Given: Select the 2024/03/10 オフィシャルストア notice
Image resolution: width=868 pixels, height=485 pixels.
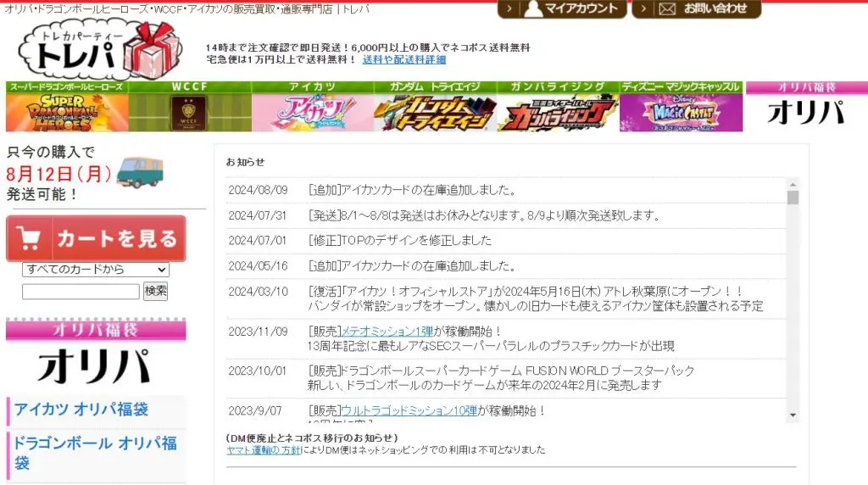Looking at the screenshot, I should tap(506, 299).
